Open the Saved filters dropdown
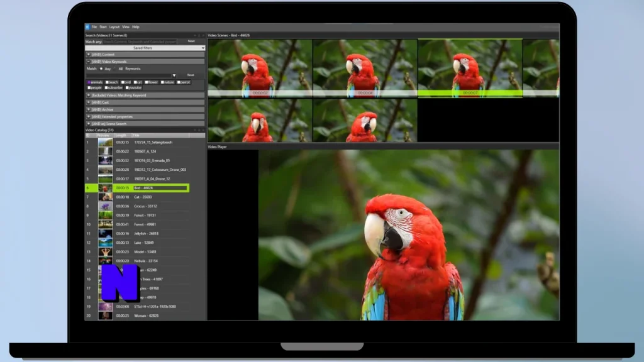Viewport: 644px width, 362px height. pyautogui.click(x=145, y=48)
